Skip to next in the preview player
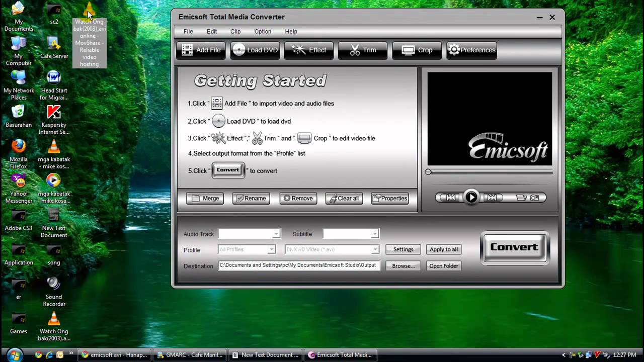Viewport: 644px width, 362px height. click(x=492, y=198)
